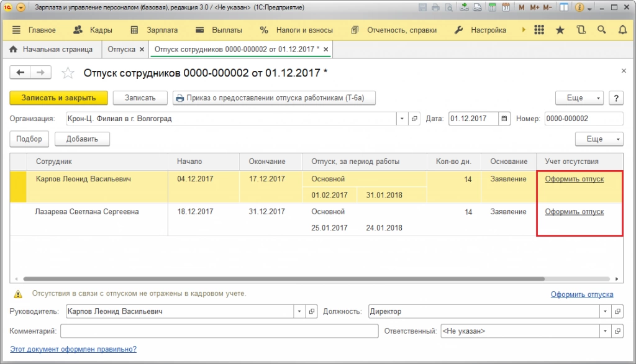Click Этот документ оформлен правильно? link
The width and height of the screenshot is (636, 364).
[73, 349]
